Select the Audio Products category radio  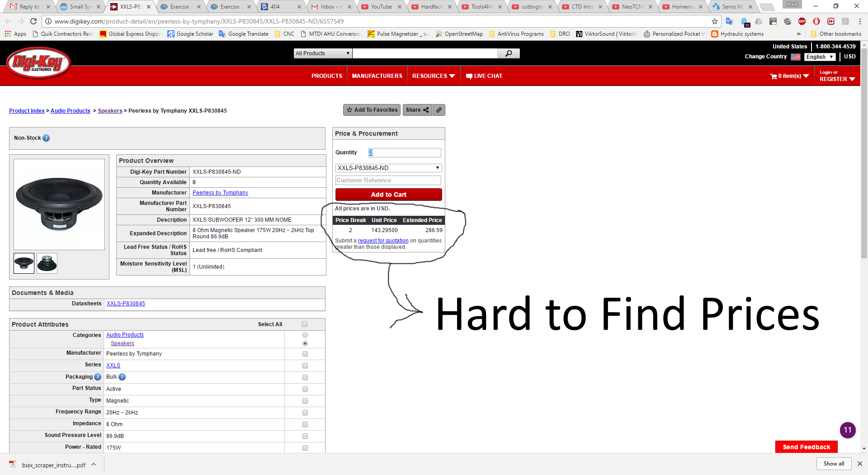[305, 335]
